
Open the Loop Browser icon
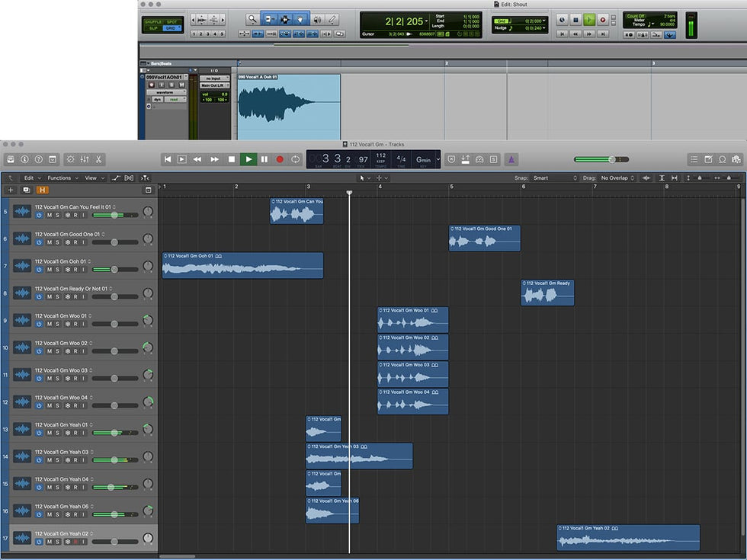(x=722, y=159)
